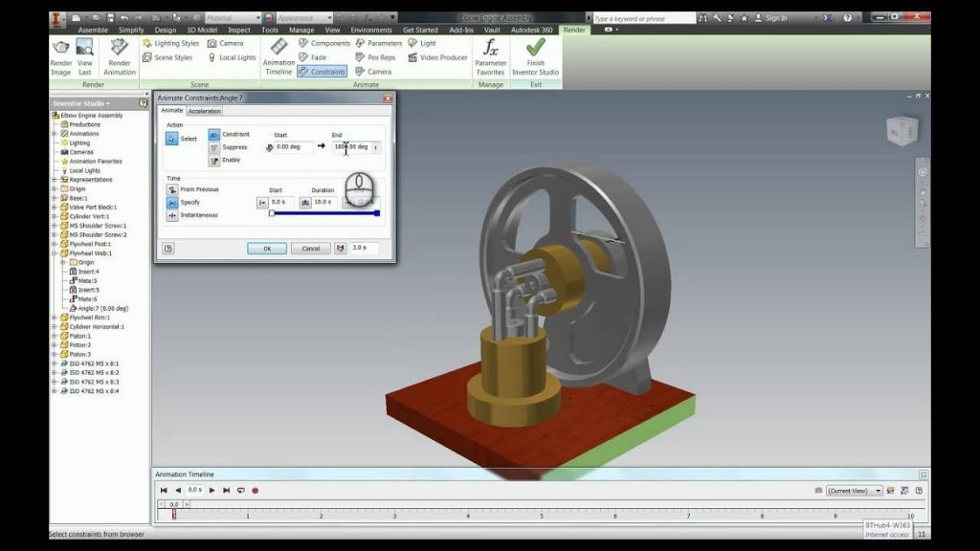Open the Current View camera dropdown
Image resolution: width=980 pixels, height=551 pixels.
(855, 491)
